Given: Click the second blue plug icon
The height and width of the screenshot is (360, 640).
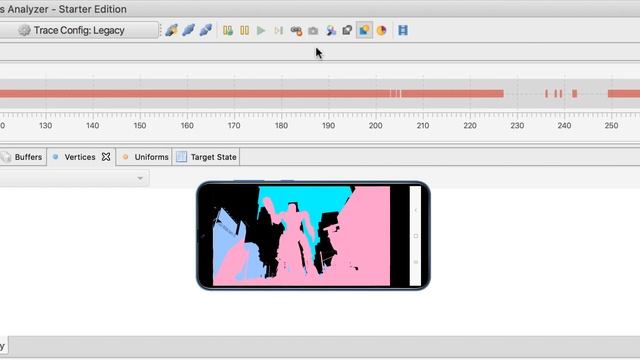Looking at the screenshot, I should [x=189, y=30].
